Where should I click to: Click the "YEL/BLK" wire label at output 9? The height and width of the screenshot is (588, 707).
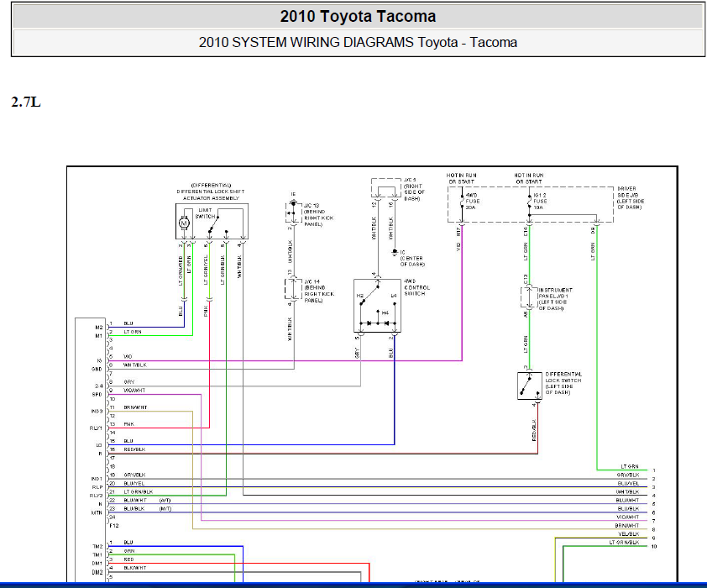tap(628, 534)
